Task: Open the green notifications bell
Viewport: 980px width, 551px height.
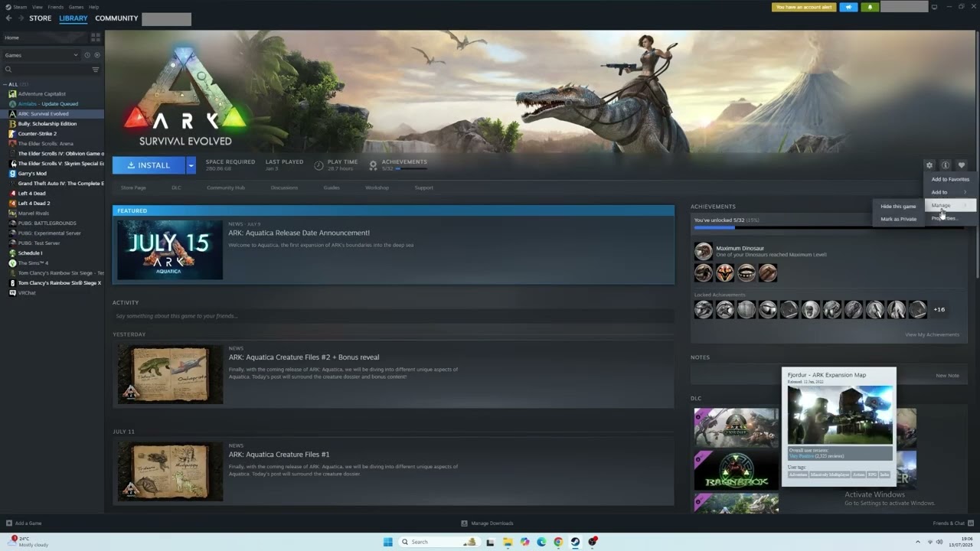Action: click(x=870, y=7)
